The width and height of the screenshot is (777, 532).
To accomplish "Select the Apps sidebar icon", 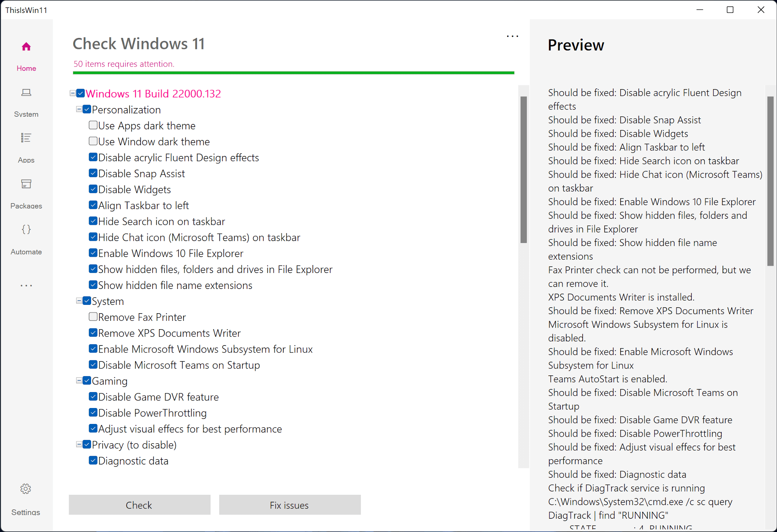I will click(x=26, y=147).
